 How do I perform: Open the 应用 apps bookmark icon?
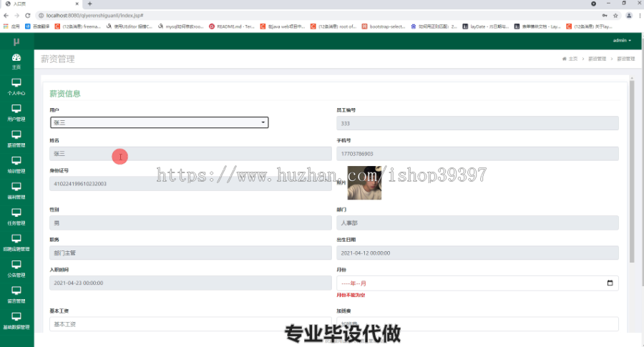click(11, 26)
